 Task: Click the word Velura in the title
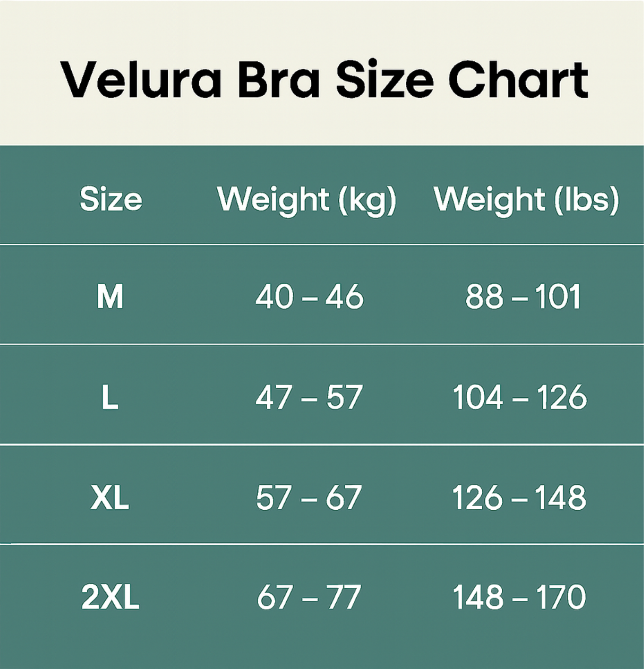point(141,80)
